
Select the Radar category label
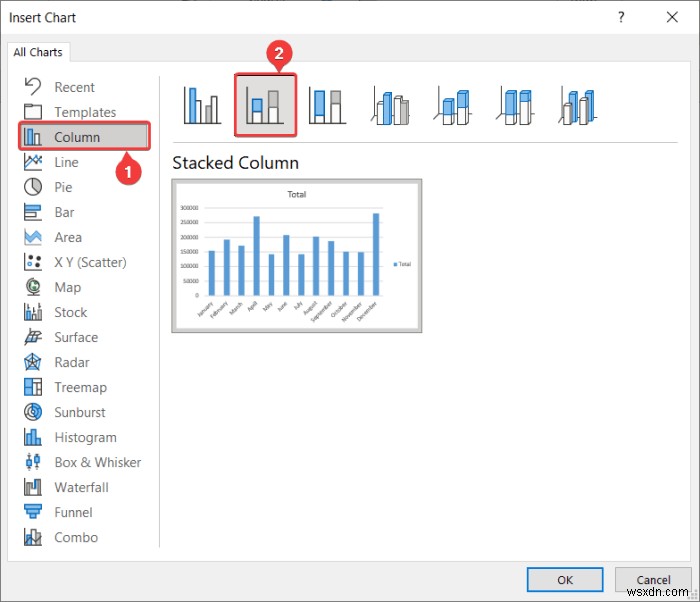click(72, 362)
